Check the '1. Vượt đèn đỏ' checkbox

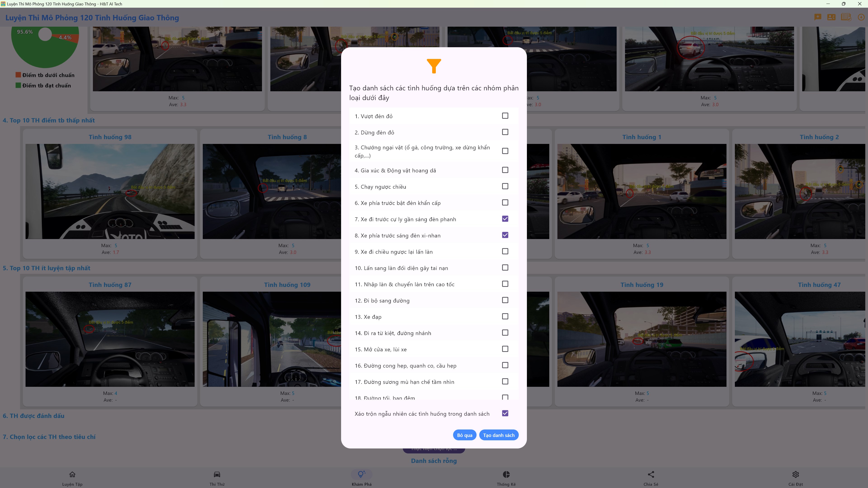[x=505, y=116]
